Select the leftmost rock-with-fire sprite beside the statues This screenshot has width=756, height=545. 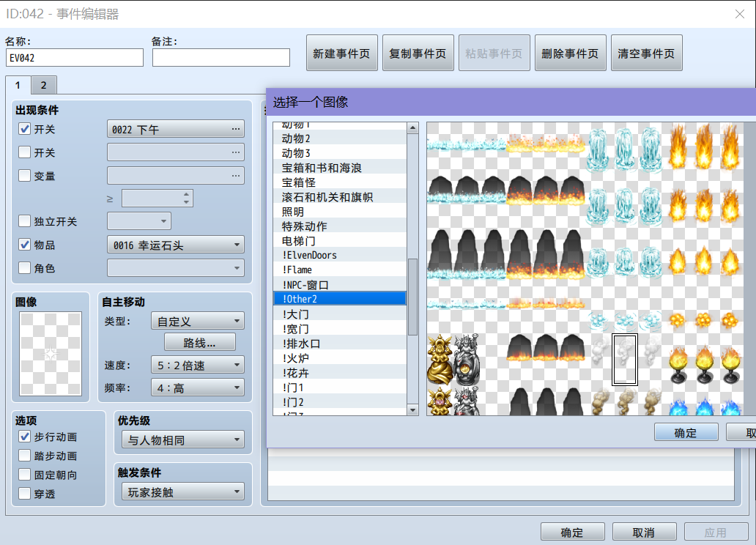coord(520,347)
